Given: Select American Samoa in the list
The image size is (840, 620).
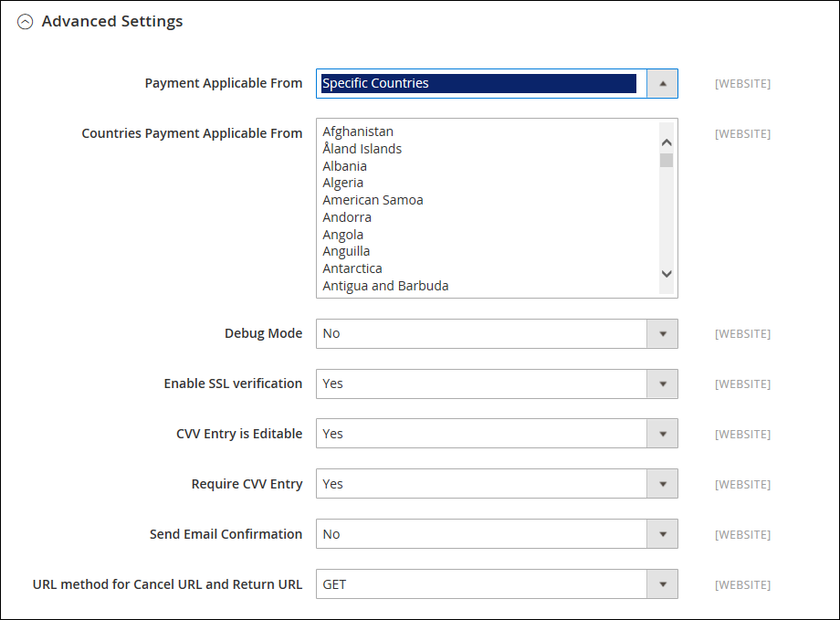Looking at the screenshot, I should (x=373, y=200).
